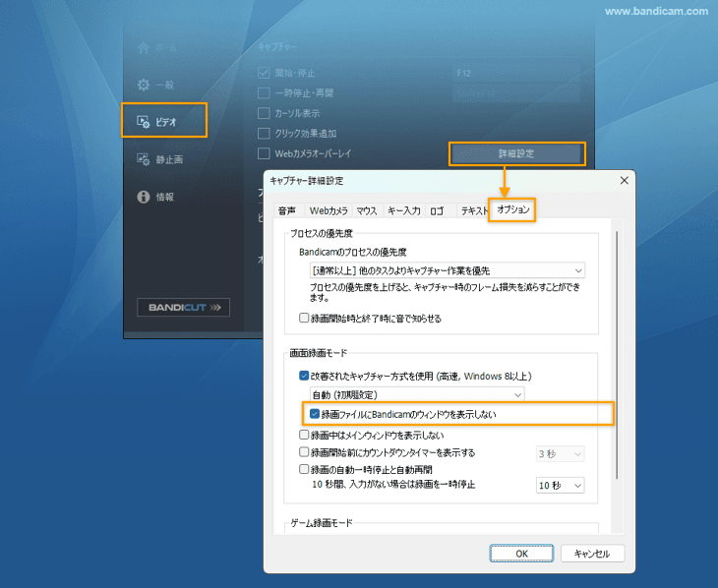The width and height of the screenshot is (718, 588).
Task: Click the 詳細設定 button in the main window
Action: [x=516, y=153]
